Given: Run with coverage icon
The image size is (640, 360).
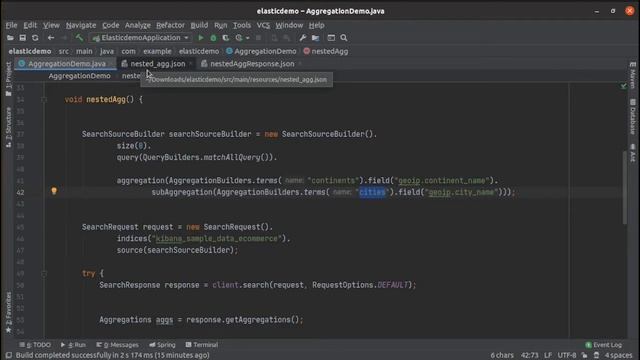Looking at the screenshot, I should click(226, 38).
